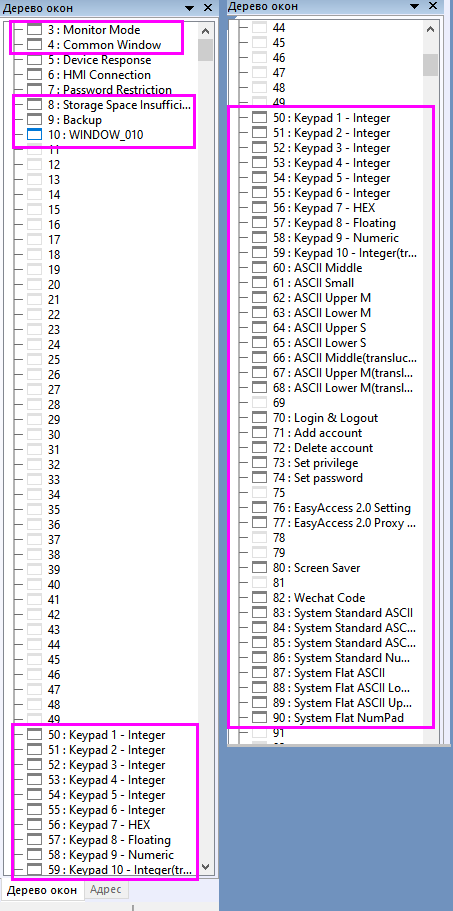Screen dimensions: 453x911
Task: Switch to Дерево окон bottom tab
Action: pos(41,890)
